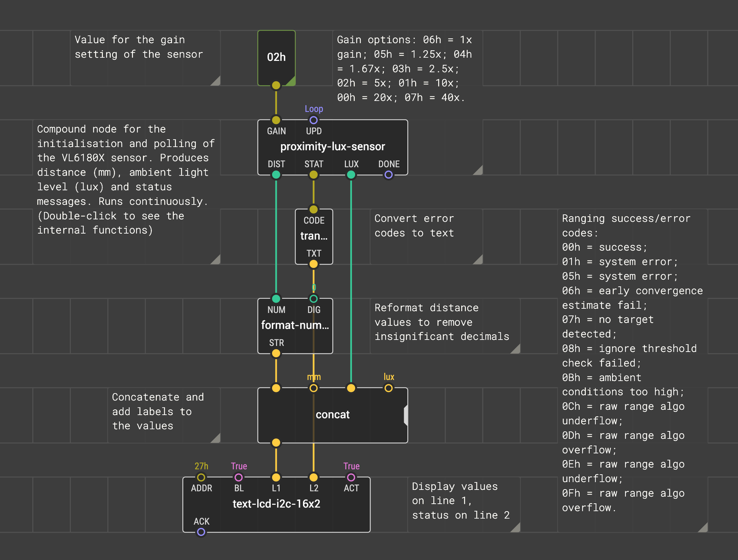The image size is (738, 560).
Task: Select the text-lcd-i2c-16x2 node
Action: point(276,504)
